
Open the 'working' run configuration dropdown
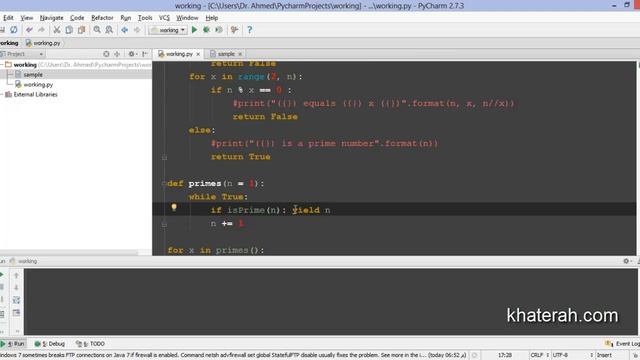168,30
